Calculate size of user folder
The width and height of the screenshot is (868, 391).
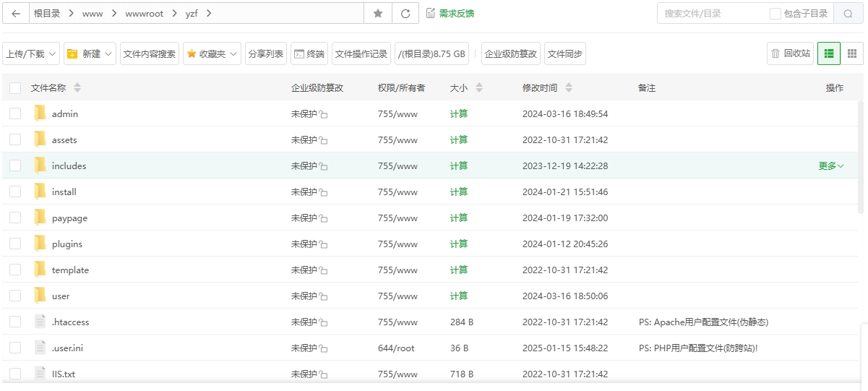point(459,296)
